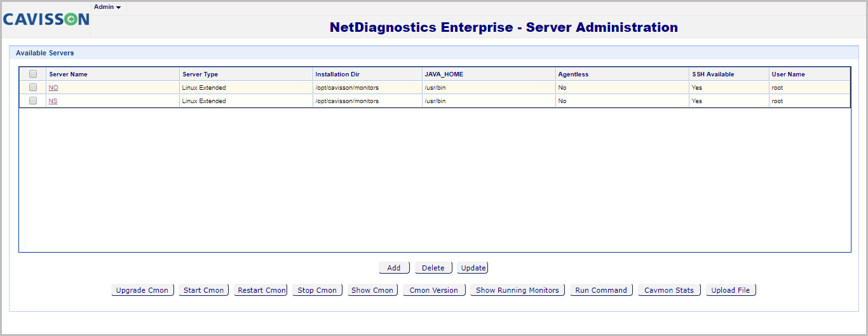The width and height of the screenshot is (868, 336).
Task: Open the Admin dropdown menu
Action: [x=107, y=7]
